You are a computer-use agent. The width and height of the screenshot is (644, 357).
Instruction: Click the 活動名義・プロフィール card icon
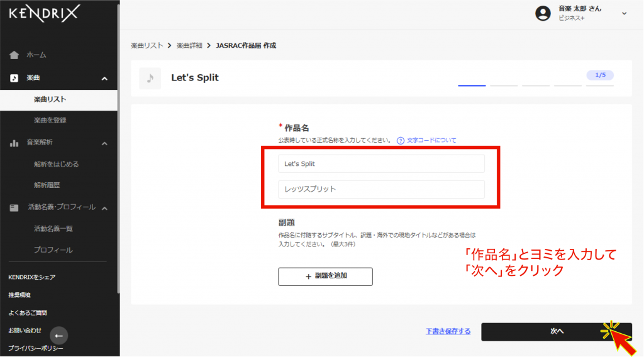14,207
